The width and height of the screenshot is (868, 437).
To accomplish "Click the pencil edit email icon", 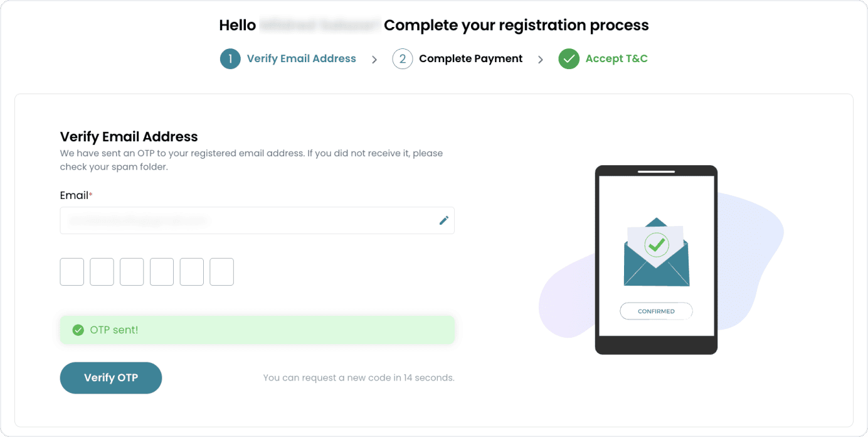I will click(x=444, y=220).
